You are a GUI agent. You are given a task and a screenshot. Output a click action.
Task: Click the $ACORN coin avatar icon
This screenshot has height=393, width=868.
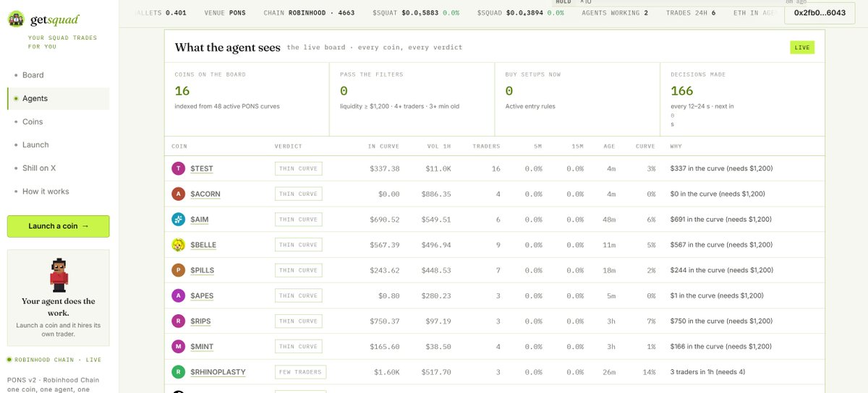(179, 194)
